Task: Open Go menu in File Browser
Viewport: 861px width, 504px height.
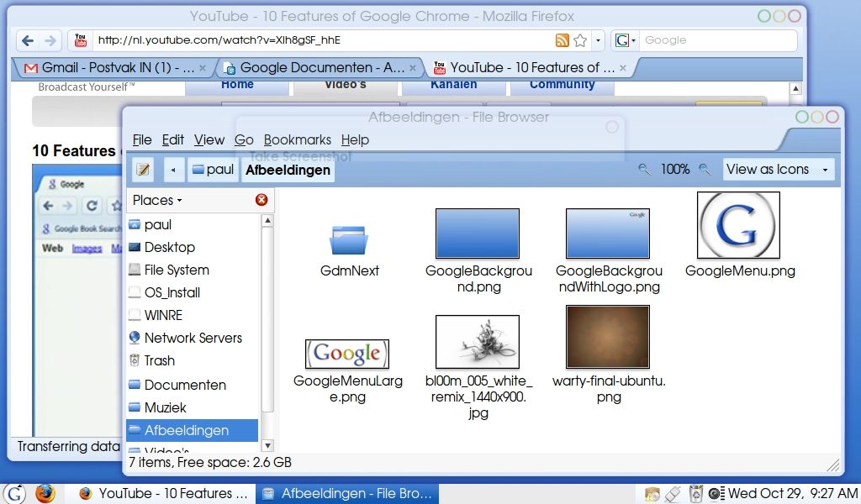Action: click(244, 139)
